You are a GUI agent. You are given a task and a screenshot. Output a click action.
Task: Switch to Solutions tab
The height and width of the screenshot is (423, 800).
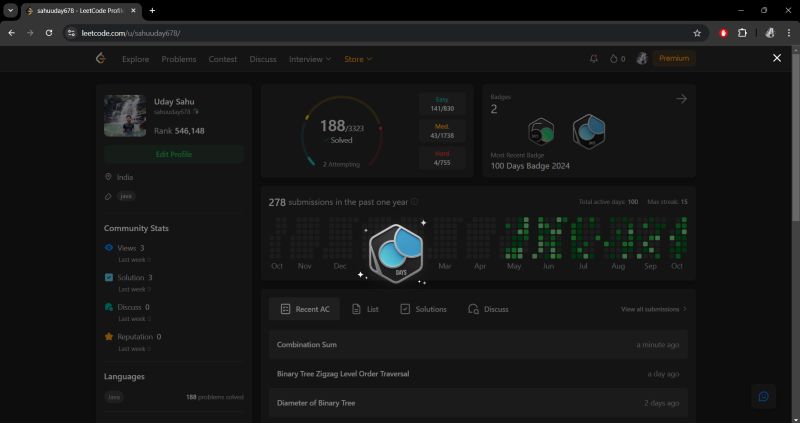[x=423, y=309]
